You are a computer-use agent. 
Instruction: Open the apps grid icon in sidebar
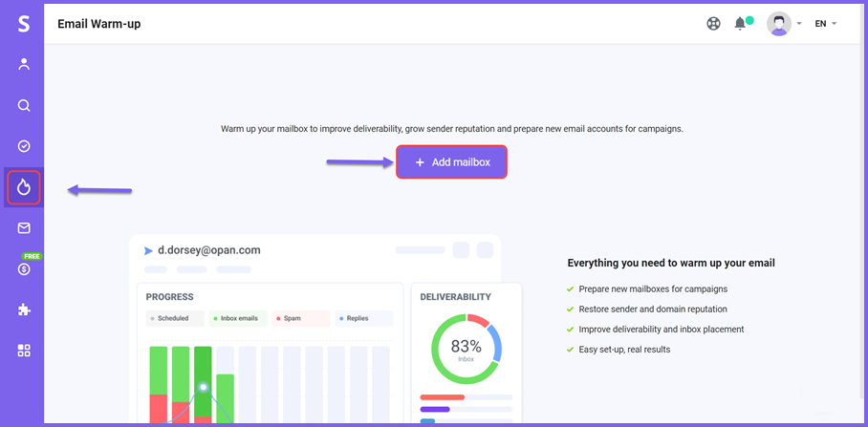(24, 351)
